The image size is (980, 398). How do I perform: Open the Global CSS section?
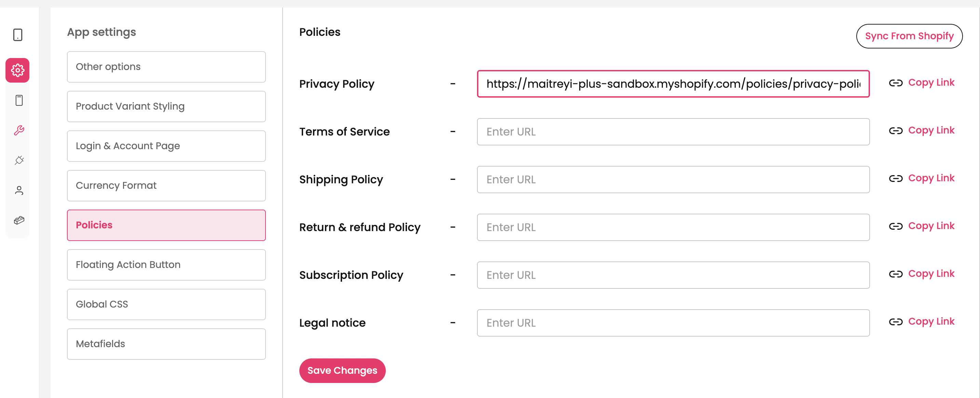coord(166,304)
